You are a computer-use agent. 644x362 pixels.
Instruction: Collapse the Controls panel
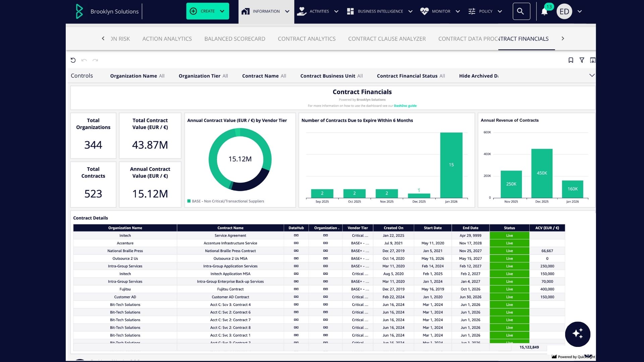pyautogui.click(x=592, y=75)
